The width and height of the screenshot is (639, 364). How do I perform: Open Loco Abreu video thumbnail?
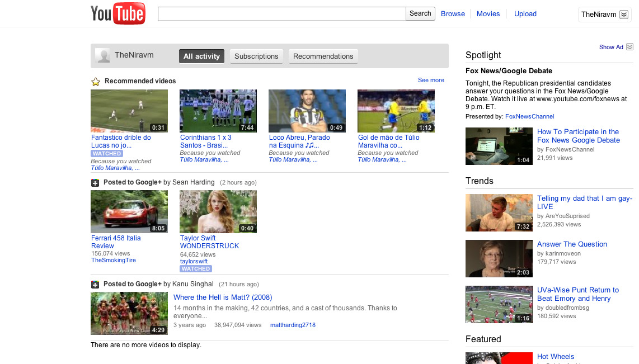click(307, 111)
